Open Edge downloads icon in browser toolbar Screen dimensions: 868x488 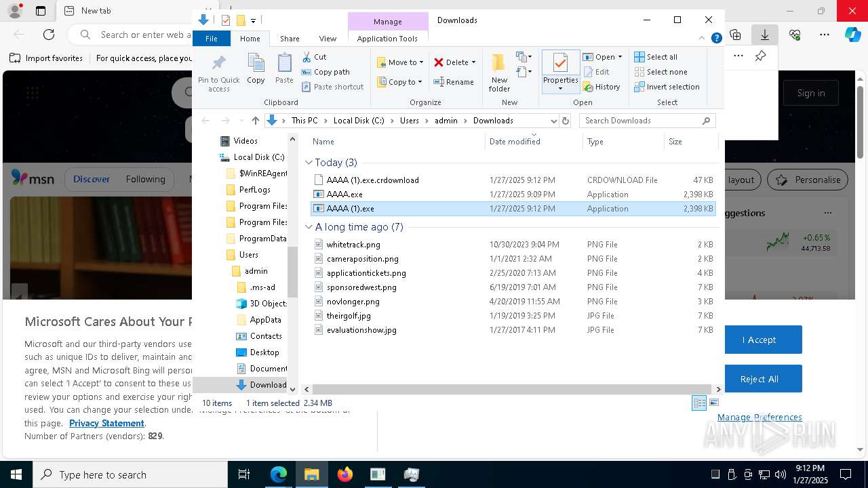click(x=765, y=35)
